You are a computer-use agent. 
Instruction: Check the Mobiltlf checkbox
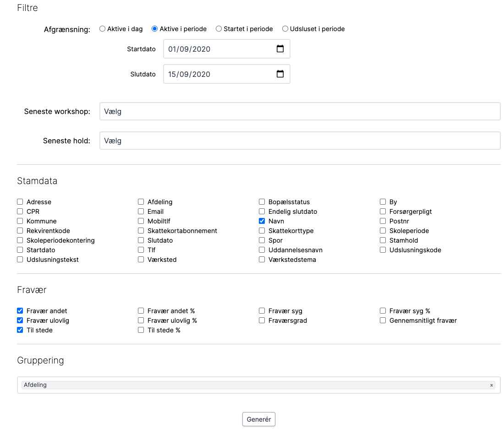click(141, 221)
